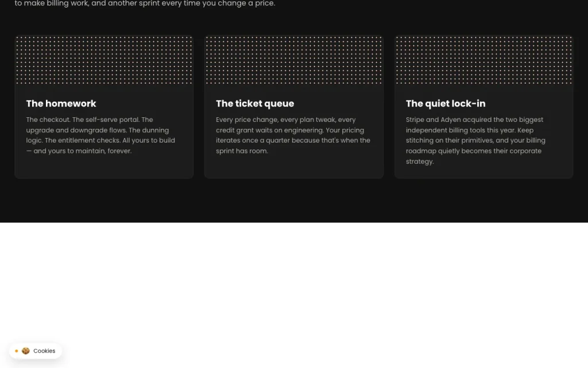
Task: Select "The quiet lock-in" card heading
Action: (446, 103)
